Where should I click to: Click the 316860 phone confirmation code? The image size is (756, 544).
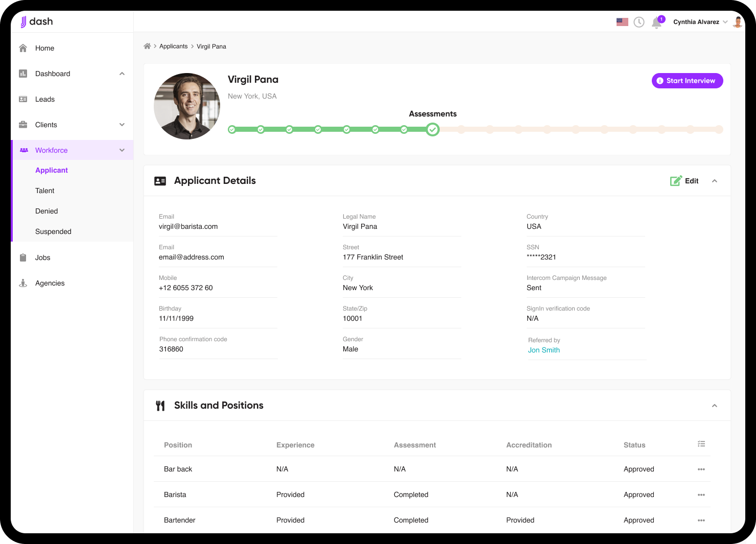pos(171,349)
